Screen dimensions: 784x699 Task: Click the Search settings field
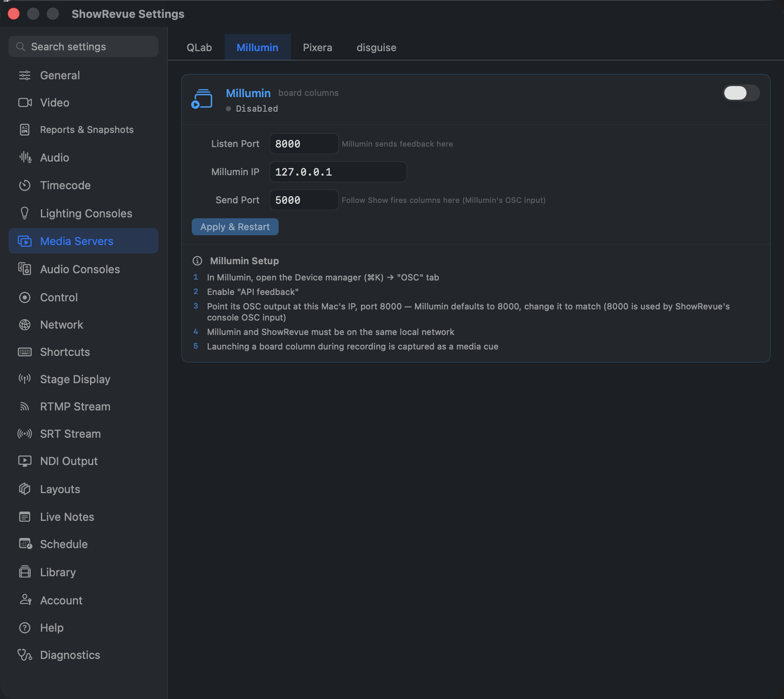tap(83, 47)
